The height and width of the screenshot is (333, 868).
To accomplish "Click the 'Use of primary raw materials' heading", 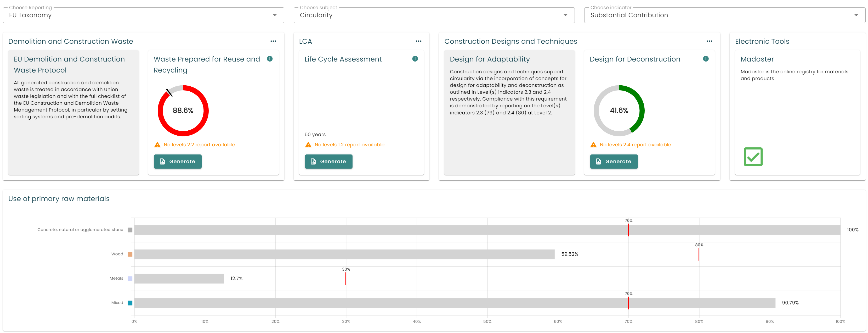I will point(59,199).
